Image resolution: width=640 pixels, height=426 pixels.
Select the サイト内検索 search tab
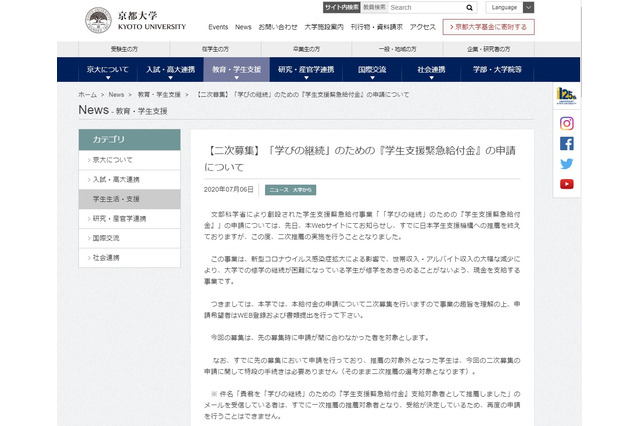pos(342,7)
